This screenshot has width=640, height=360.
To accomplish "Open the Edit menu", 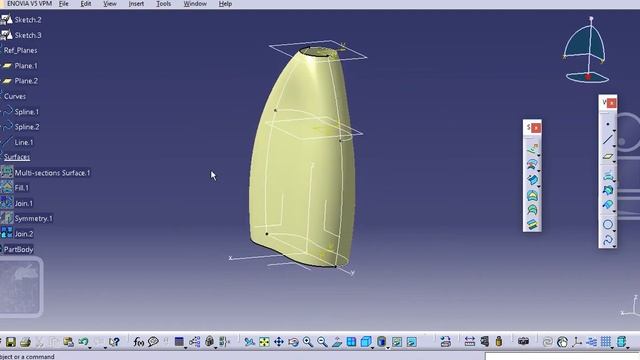I will tap(86, 4).
